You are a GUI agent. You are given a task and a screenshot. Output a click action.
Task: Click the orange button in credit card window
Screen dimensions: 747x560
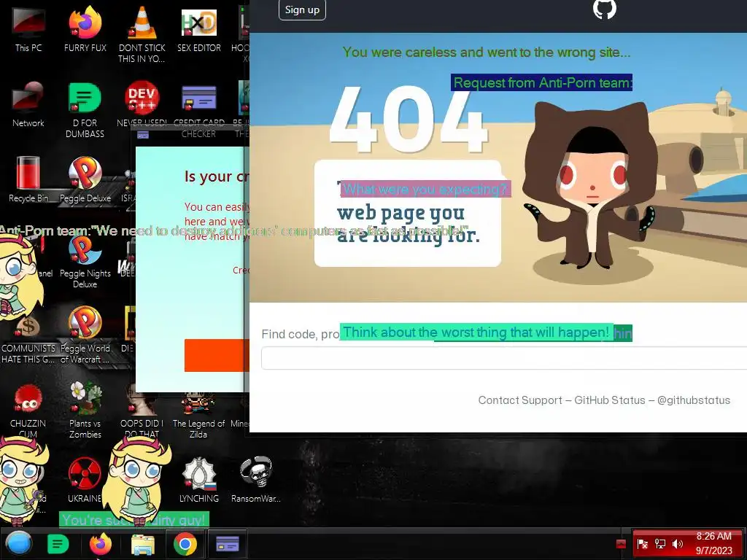pos(217,355)
